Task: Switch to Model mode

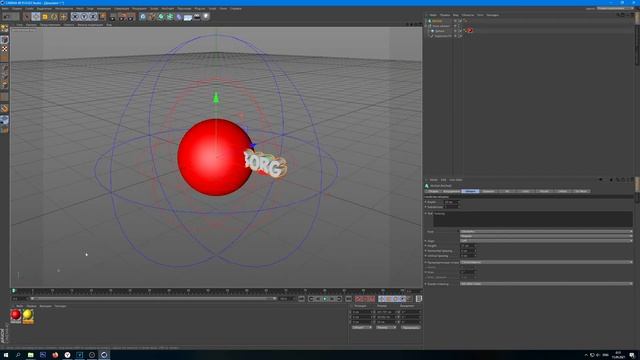Action: 4,40
